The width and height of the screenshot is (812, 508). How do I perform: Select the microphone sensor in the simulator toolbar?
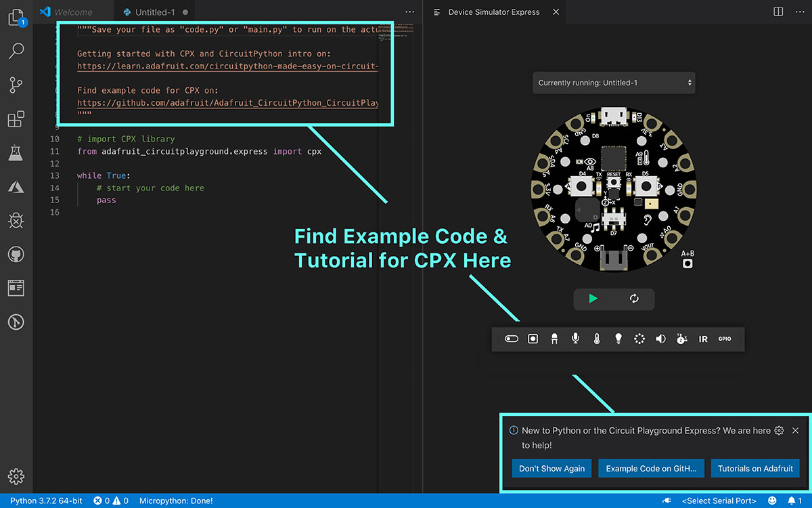(575, 339)
